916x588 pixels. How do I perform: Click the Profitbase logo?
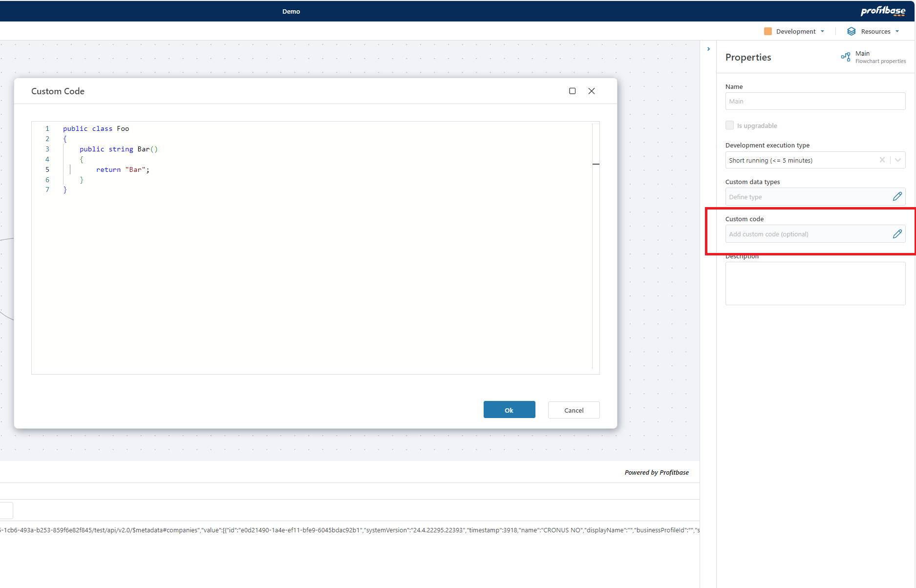click(882, 11)
